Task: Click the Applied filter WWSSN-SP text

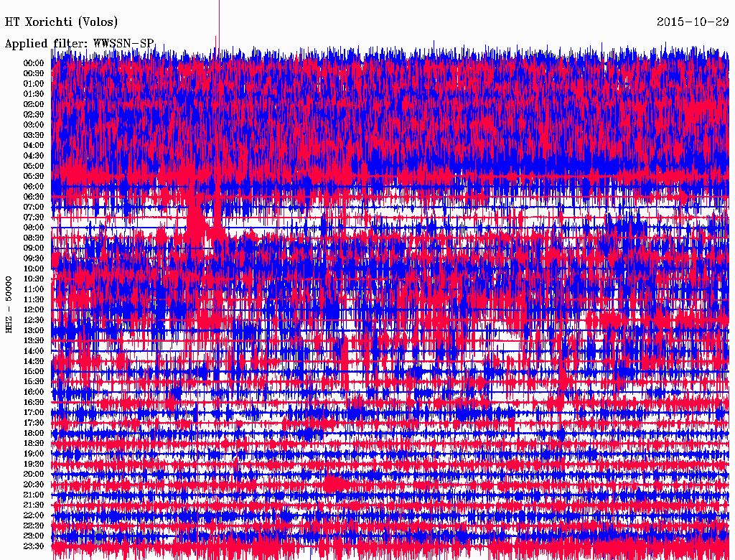Action: pyautogui.click(x=80, y=44)
